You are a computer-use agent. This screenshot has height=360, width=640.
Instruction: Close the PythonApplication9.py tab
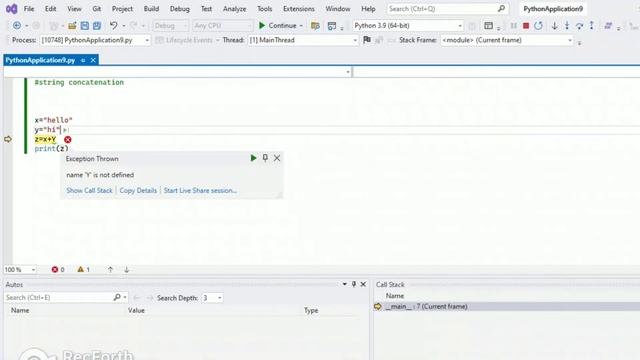pyautogui.click(x=93, y=60)
